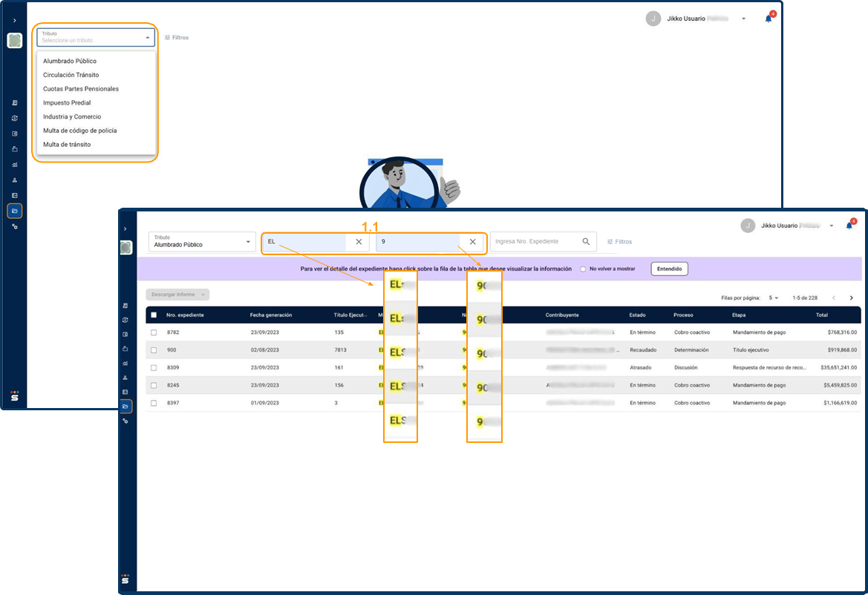
Task: Select 'Impuesto Predial' from tributo list
Action: point(67,103)
